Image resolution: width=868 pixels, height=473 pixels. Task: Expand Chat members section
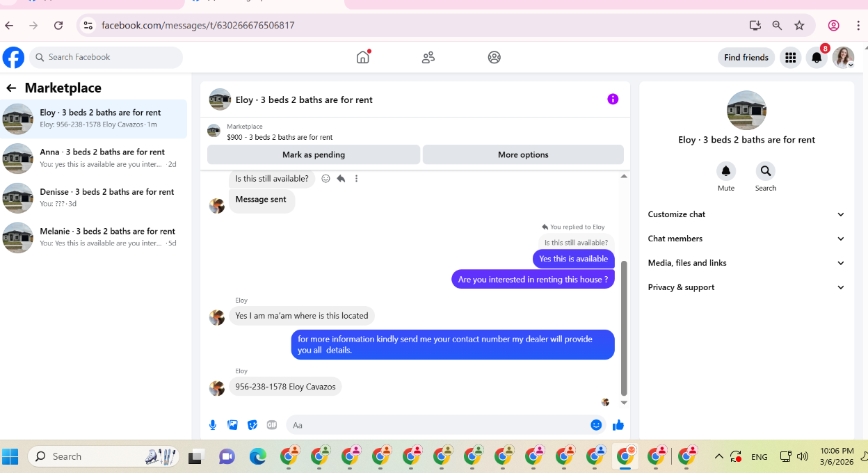point(746,239)
